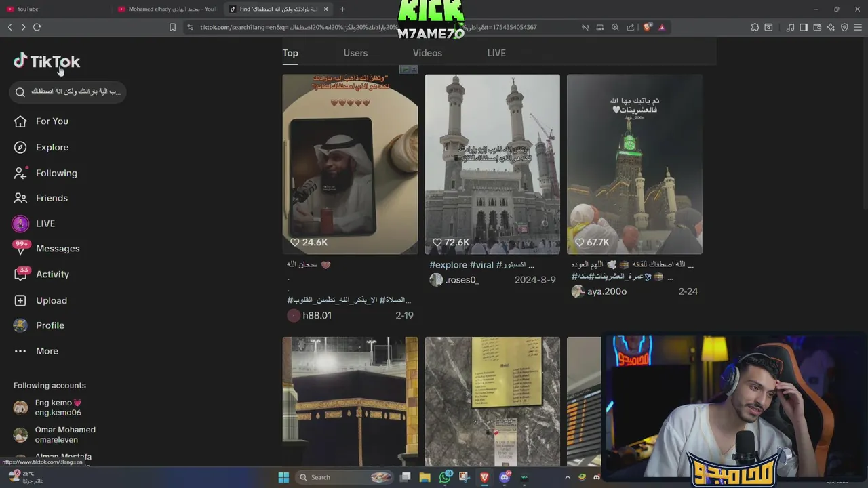Open Brave Shields lion icon
This screenshot has height=488, width=868.
[647, 27]
